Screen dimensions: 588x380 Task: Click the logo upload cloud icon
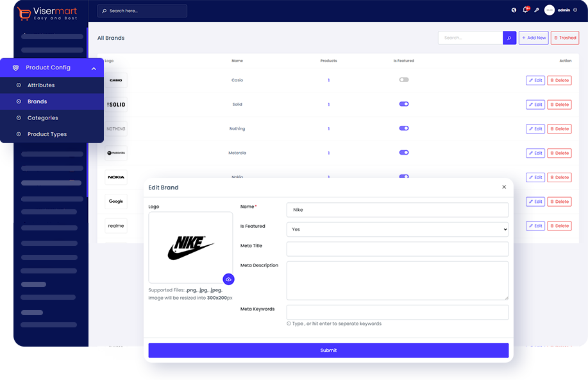click(228, 279)
